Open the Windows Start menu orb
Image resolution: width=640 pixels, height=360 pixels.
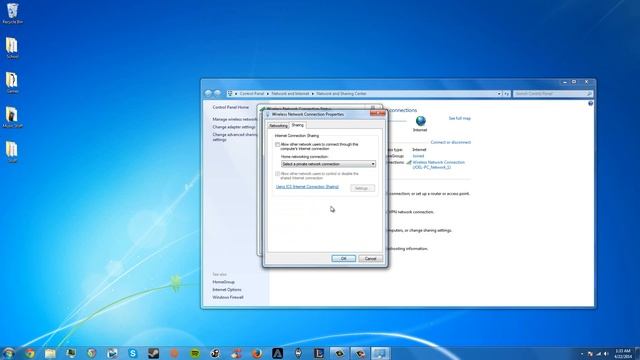tap(9, 353)
